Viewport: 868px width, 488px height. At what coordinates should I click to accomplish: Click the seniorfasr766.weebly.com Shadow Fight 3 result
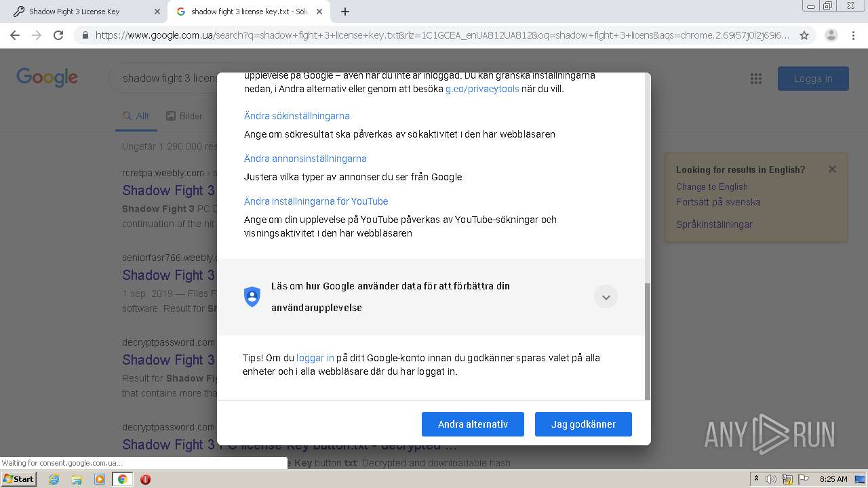coord(168,275)
